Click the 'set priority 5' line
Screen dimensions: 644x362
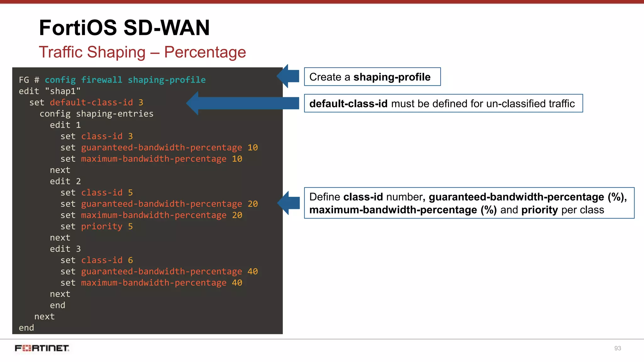tap(97, 227)
